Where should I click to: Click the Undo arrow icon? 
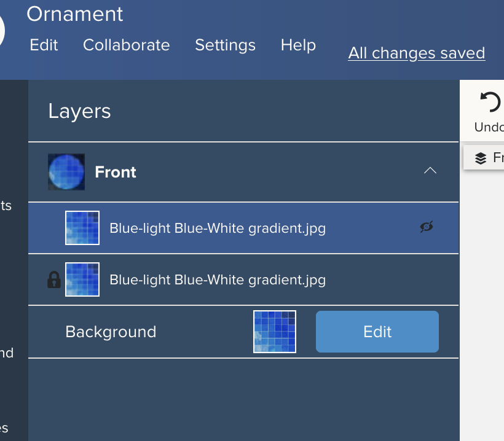[490, 102]
